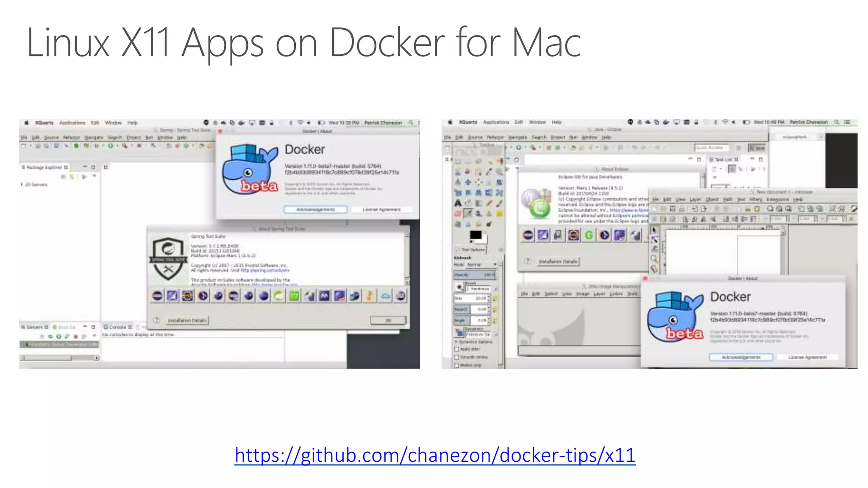Click OK in About Spring Tool Suite dialog
The height and width of the screenshot is (488, 868).
[388, 320]
